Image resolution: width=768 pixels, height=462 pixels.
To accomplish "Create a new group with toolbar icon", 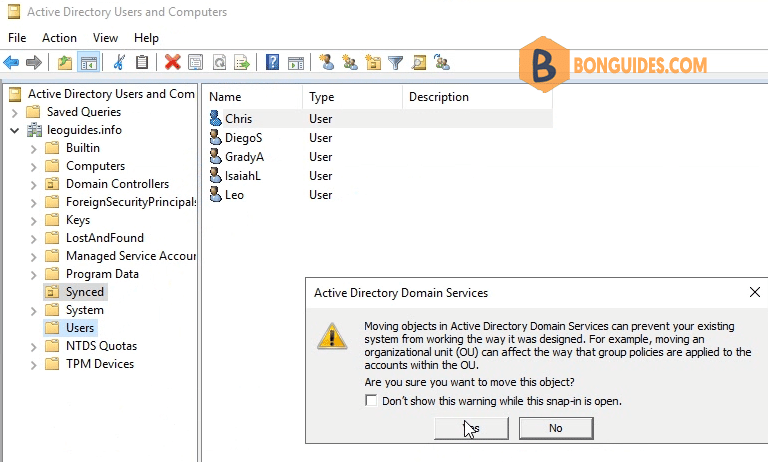I will 350,63.
